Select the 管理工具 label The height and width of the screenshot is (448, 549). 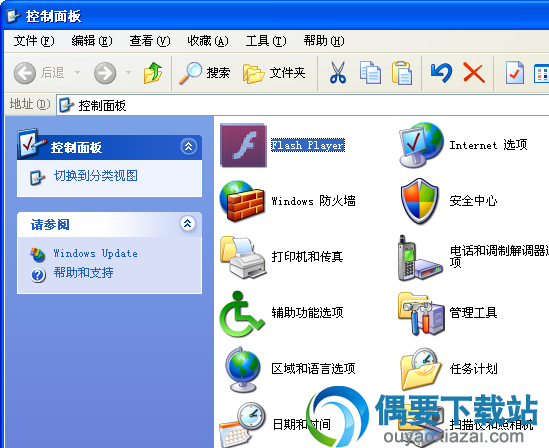click(x=473, y=313)
